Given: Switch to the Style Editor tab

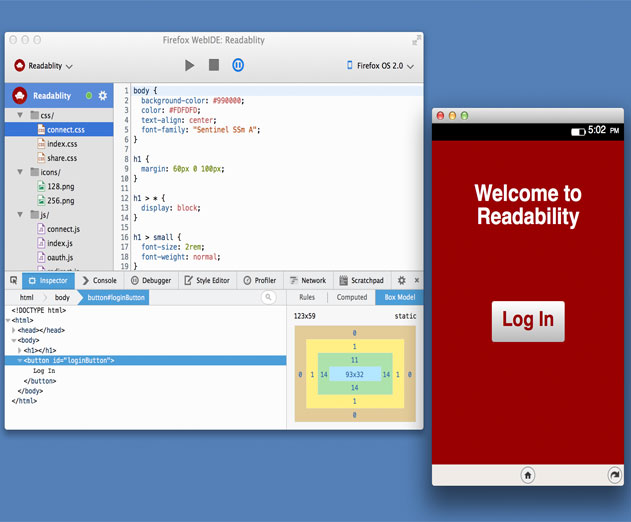Looking at the screenshot, I should pyautogui.click(x=207, y=281).
